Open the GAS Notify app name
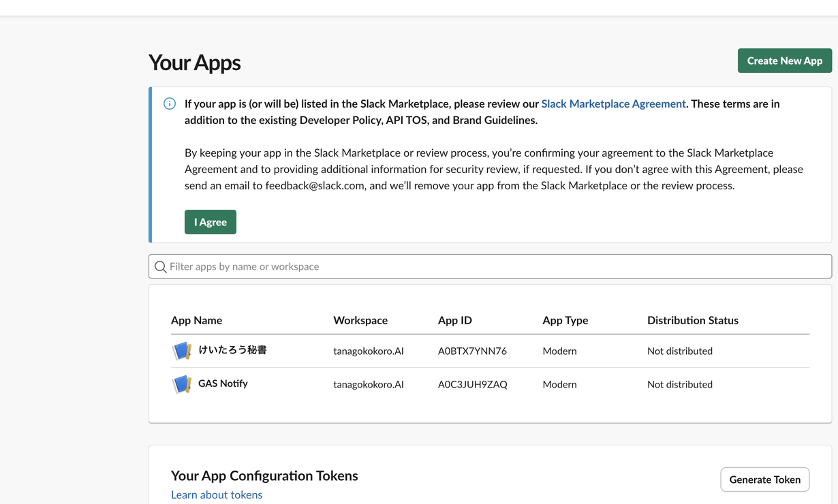The image size is (838, 504). (x=223, y=383)
